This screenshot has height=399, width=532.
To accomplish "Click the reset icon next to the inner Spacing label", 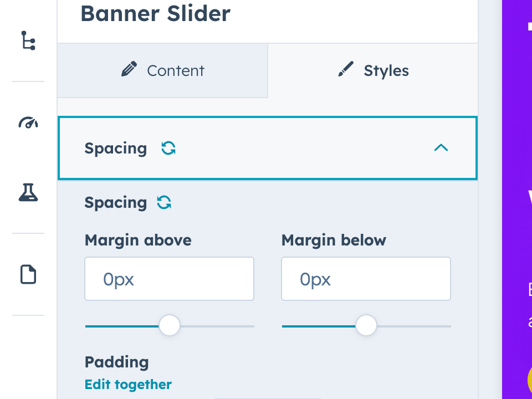I will pos(164,202).
